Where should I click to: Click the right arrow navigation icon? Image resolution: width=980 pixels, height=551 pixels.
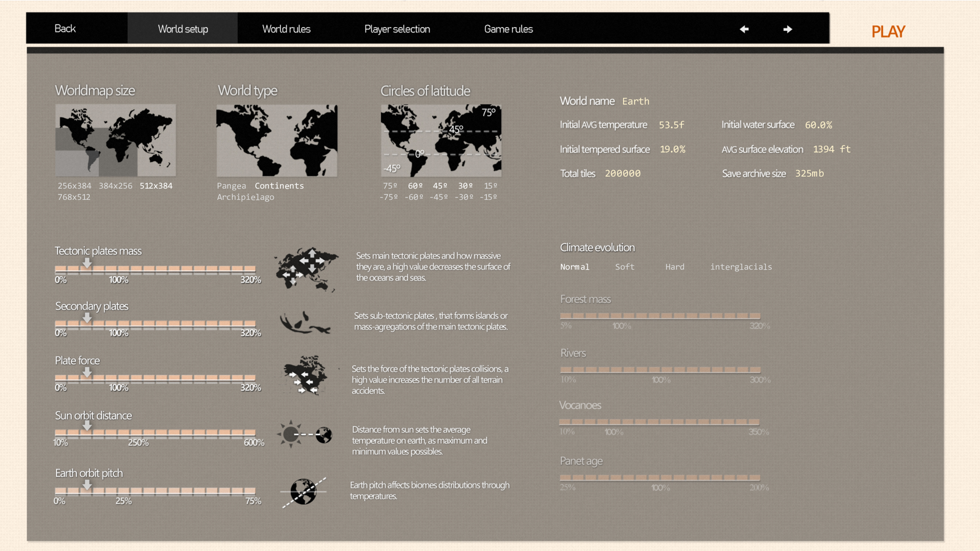tap(787, 29)
